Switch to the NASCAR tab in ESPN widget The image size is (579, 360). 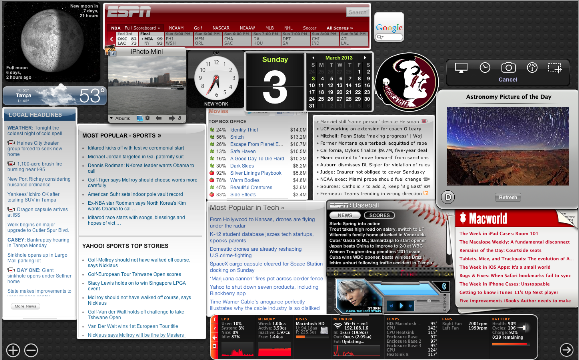pos(221,28)
